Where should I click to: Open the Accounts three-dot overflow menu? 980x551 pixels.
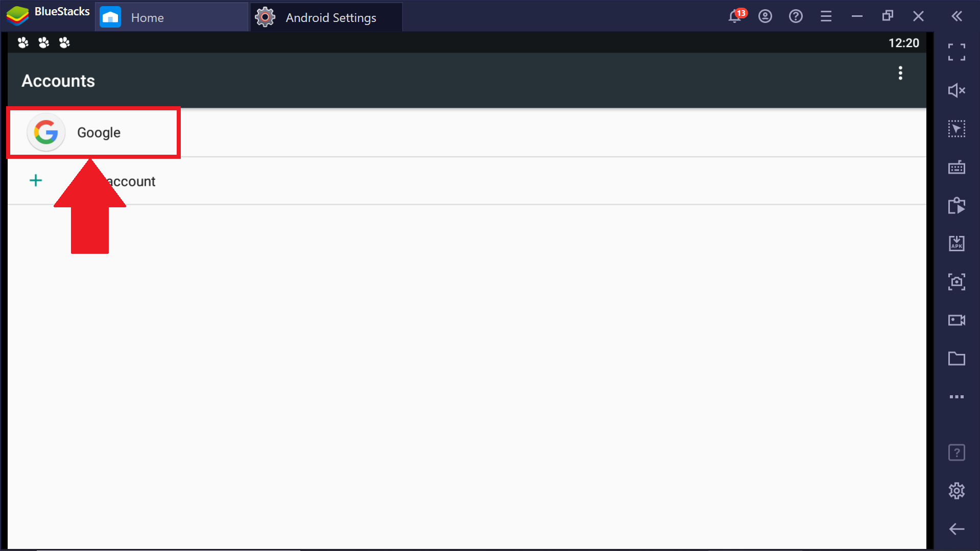pyautogui.click(x=900, y=73)
